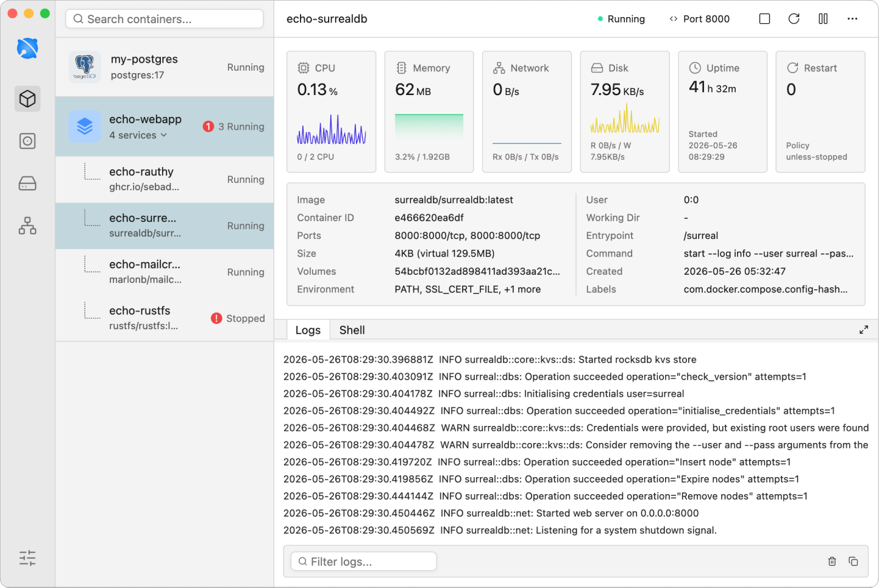Select the echo-rustfs stopped service

coord(165,318)
